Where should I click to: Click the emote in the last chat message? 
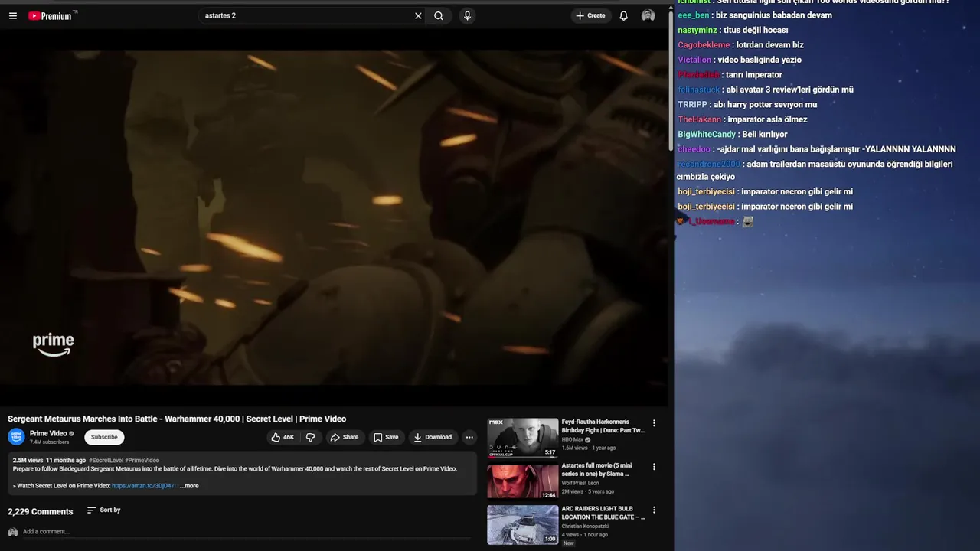click(x=748, y=221)
